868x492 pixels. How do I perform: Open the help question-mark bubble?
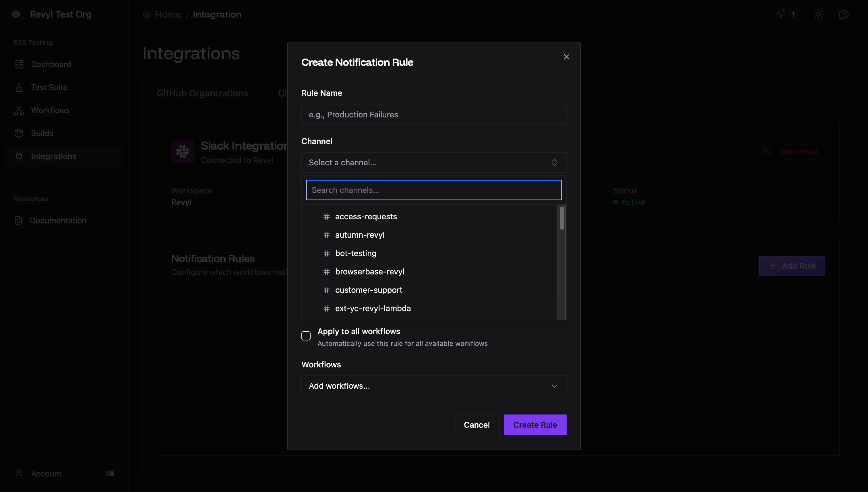point(844,14)
